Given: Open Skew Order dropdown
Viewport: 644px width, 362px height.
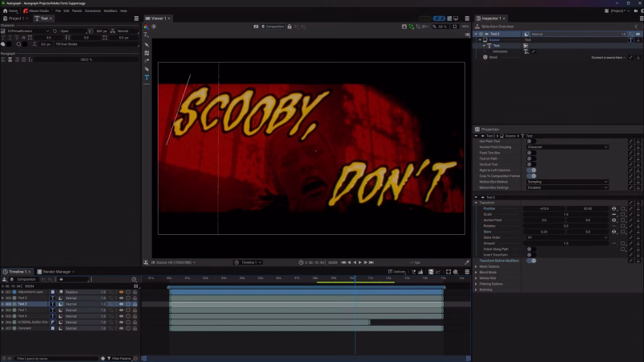Looking at the screenshot, I should pyautogui.click(x=568, y=237).
